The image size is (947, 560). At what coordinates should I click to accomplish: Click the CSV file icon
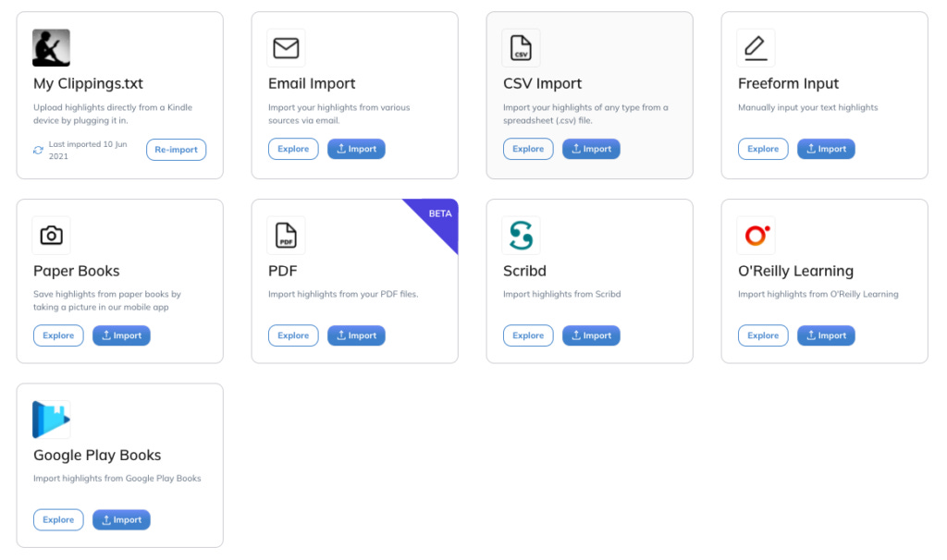tap(521, 48)
